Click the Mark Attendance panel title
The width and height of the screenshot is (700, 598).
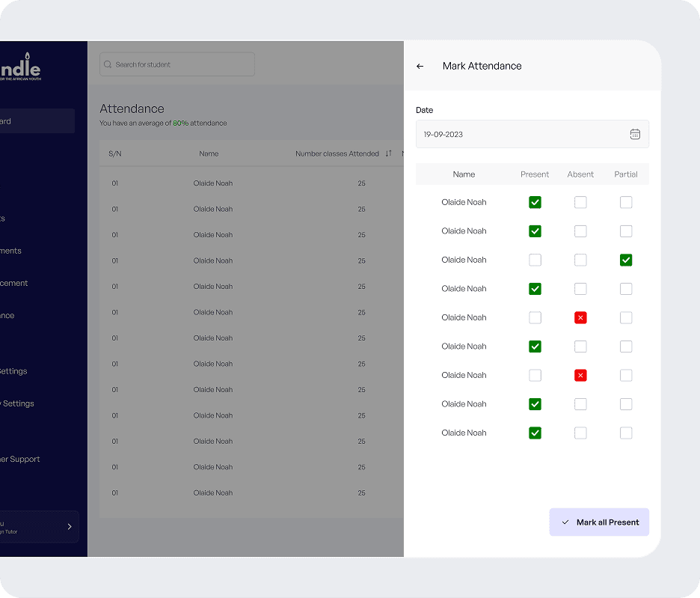point(482,67)
